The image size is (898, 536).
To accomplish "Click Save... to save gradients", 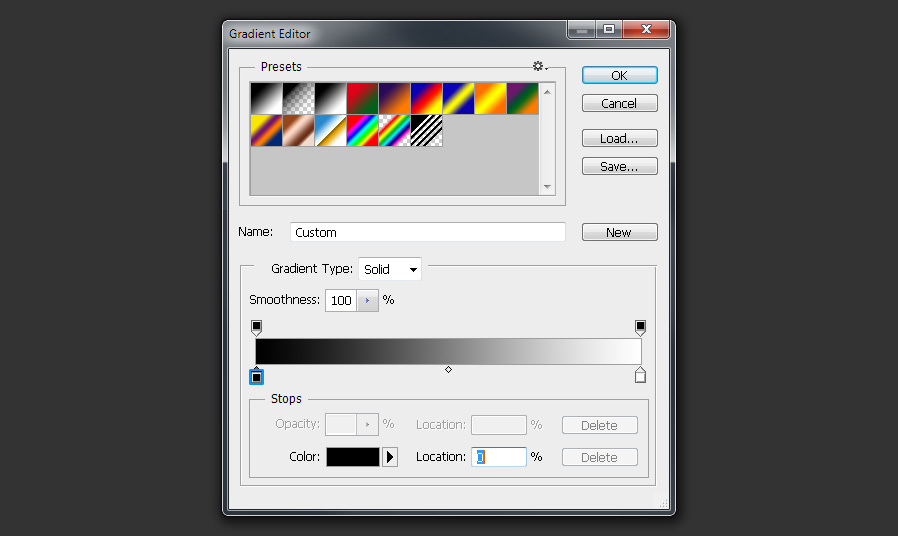I will [620, 167].
